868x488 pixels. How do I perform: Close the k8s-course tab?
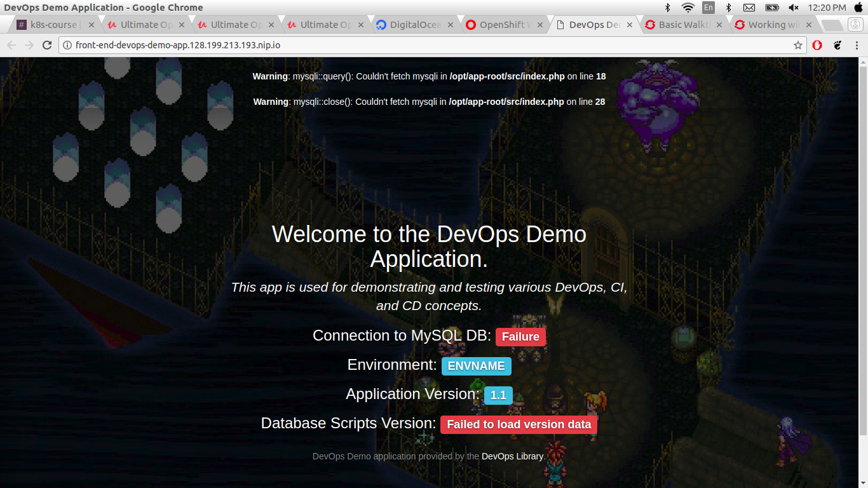(x=91, y=25)
